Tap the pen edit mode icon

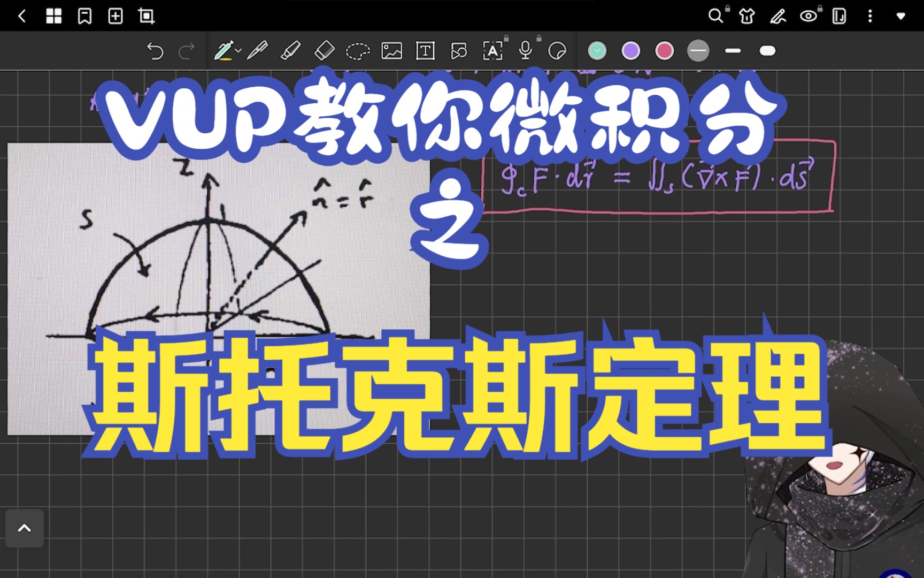coord(777,17)
